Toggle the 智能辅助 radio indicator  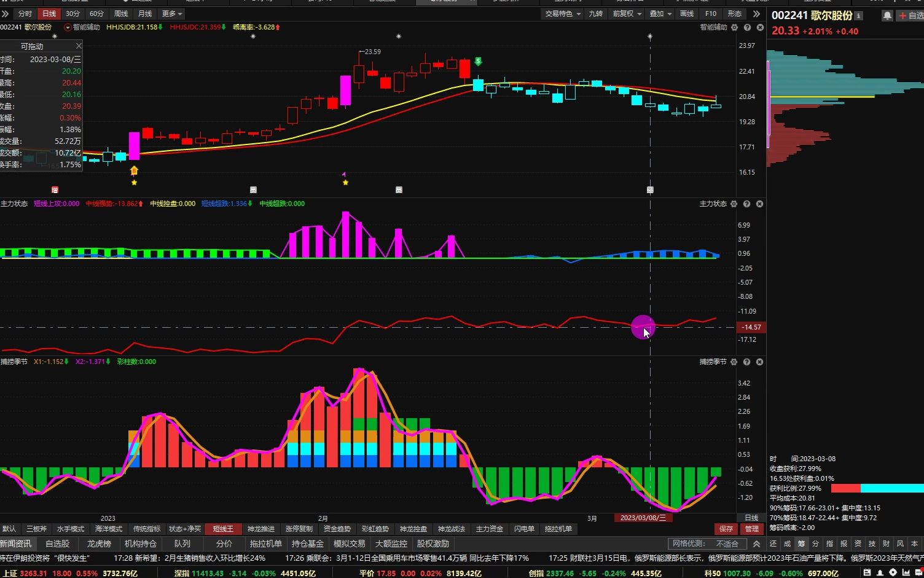coord(68,28)
